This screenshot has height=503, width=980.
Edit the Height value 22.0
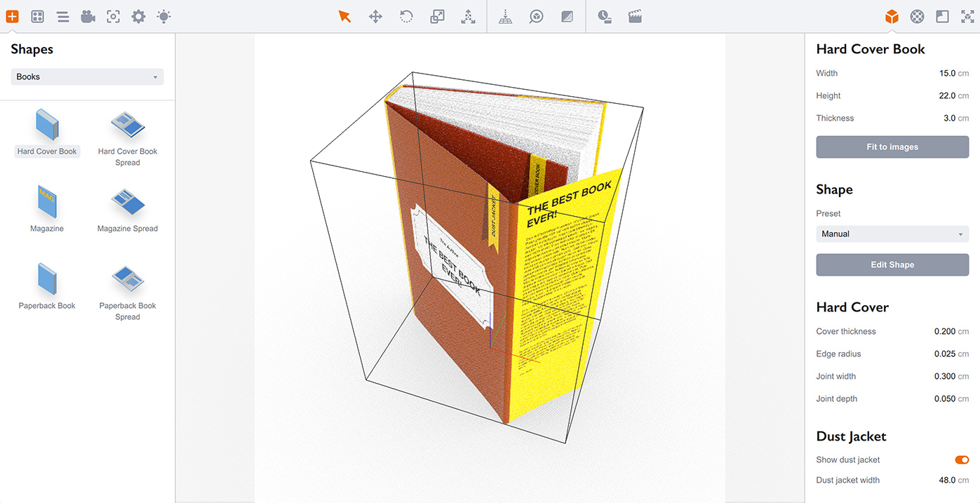click(x=947, y=96)
